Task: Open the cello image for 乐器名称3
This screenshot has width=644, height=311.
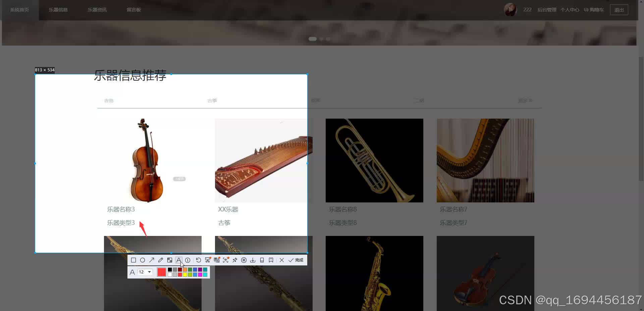Action: coord(153,160)
